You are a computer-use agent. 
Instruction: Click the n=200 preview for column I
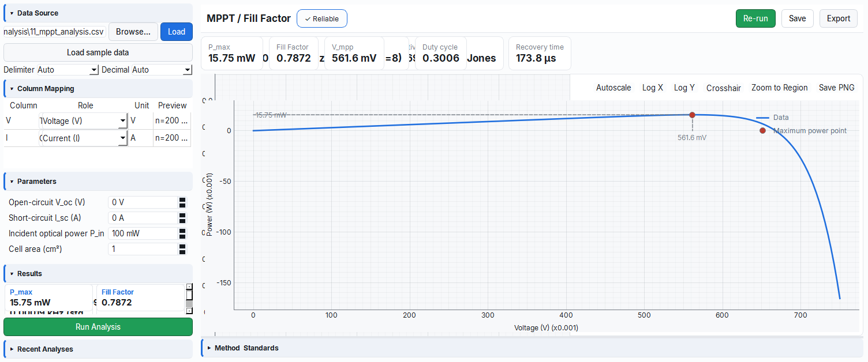coord(171,138)
